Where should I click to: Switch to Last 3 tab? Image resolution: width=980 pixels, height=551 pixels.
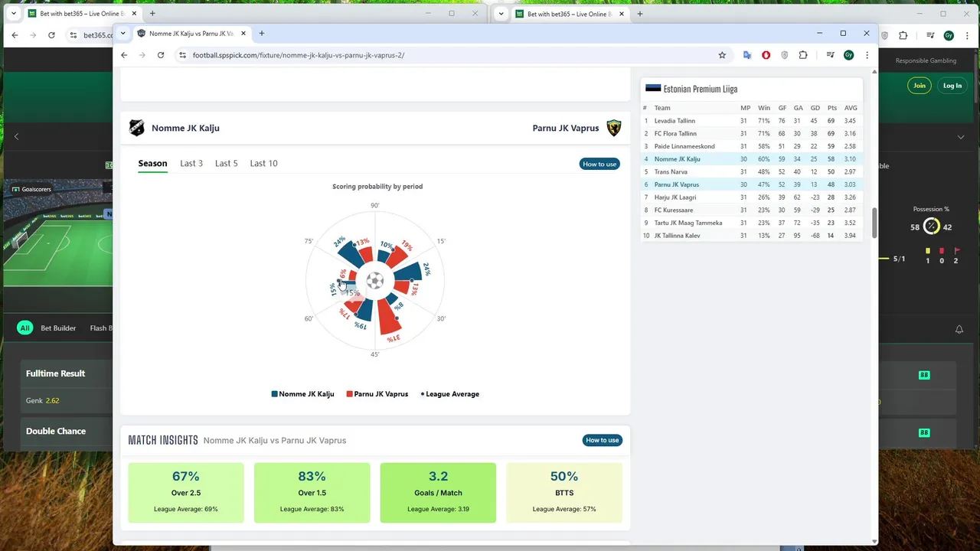click(191, 163)
